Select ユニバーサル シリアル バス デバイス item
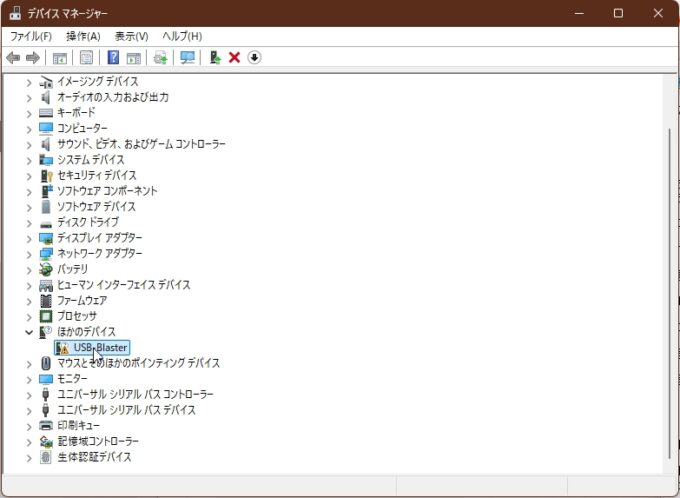680x498 pixels. coord(126,410)
